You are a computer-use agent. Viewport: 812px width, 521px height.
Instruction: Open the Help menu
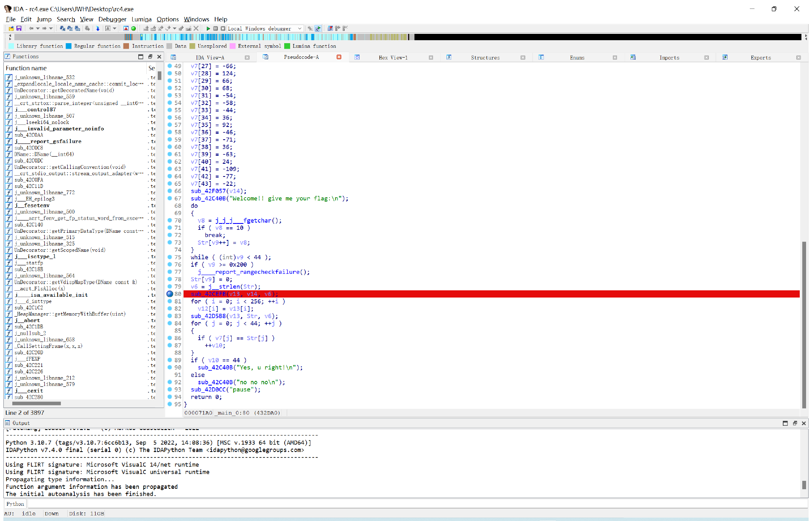point(221,19)
